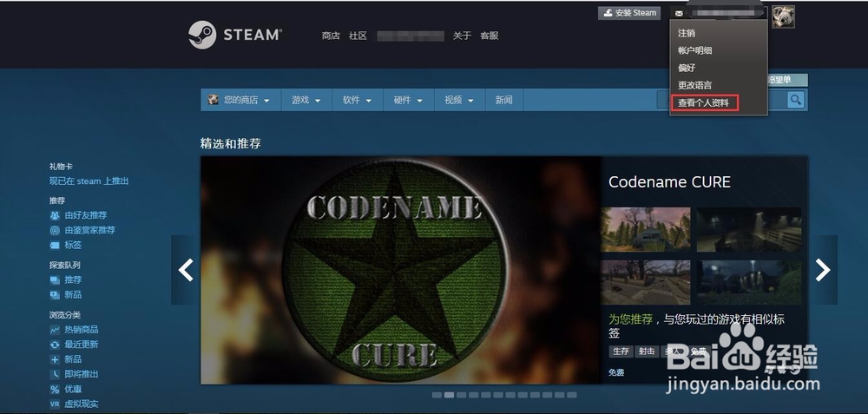The height and width of the screenshot is (414, 868).
Task: Click the Steam logo in the header
Action: (235, 35)
